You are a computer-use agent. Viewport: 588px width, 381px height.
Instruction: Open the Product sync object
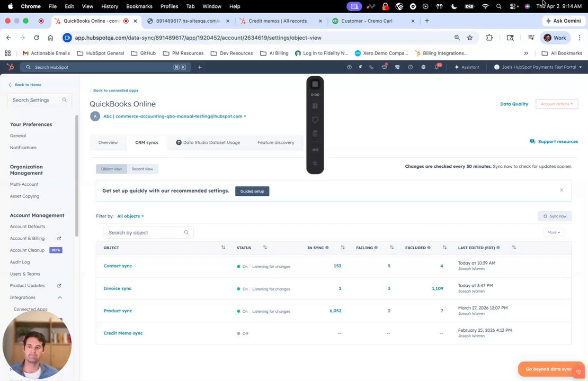(x=118, y=311)
